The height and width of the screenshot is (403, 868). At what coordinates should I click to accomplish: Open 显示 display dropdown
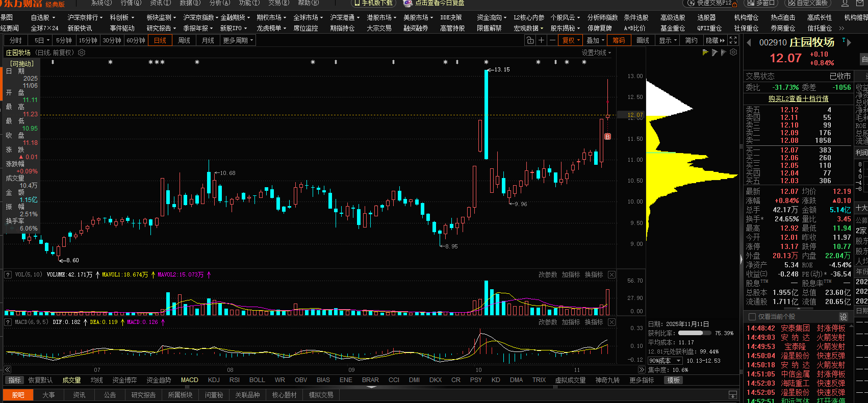click(668, 40)
